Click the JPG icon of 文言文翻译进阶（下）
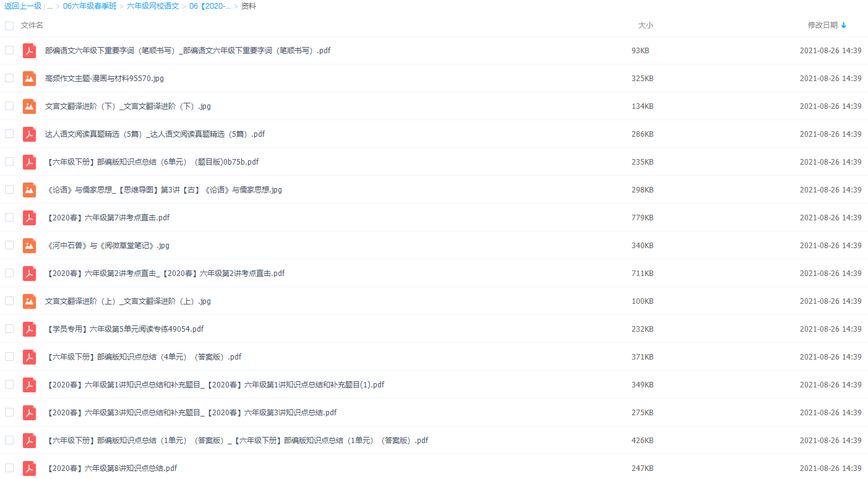Screen dimensions: 868x479 [x=29, y=106]
